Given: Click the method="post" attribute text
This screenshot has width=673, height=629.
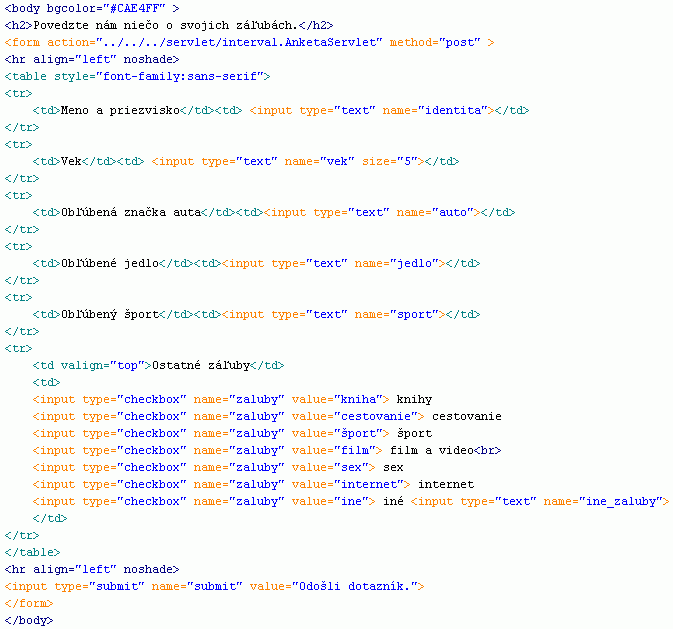Looking at the screenshot, I should click(435, 43).
